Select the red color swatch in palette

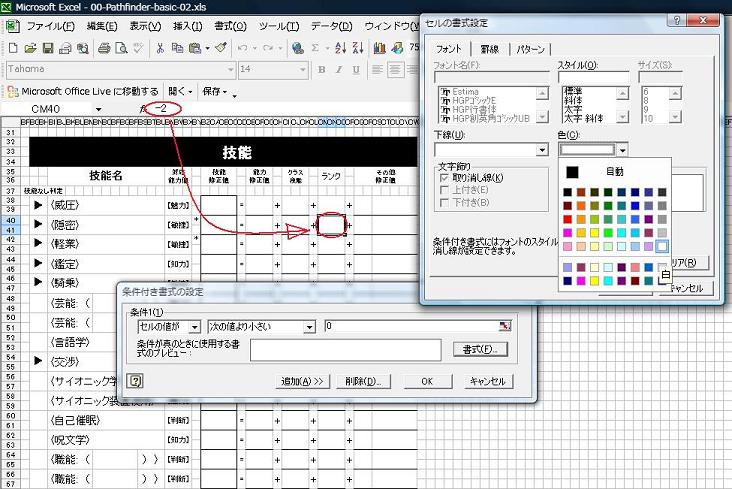point(567,219)
